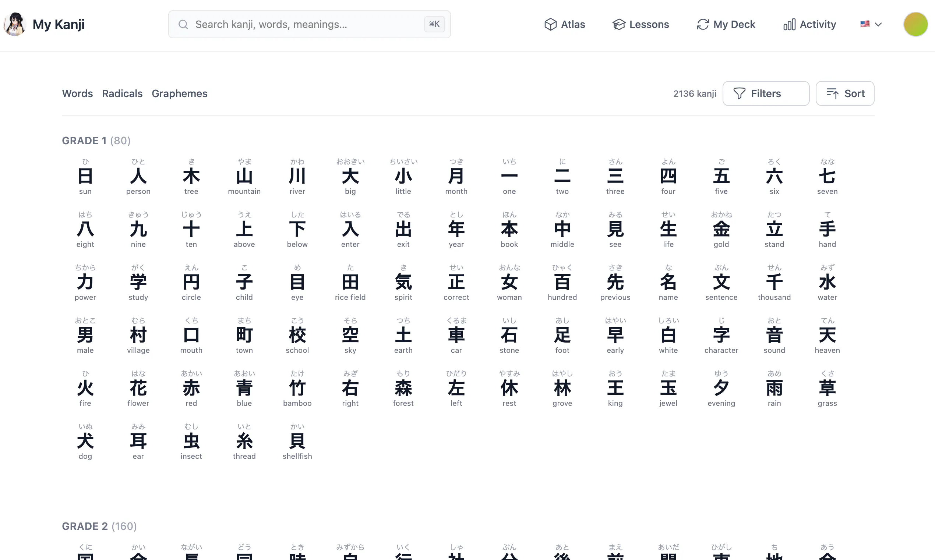Open the My Deck refresh icon
935x560 pixels.
click(702, 25)
